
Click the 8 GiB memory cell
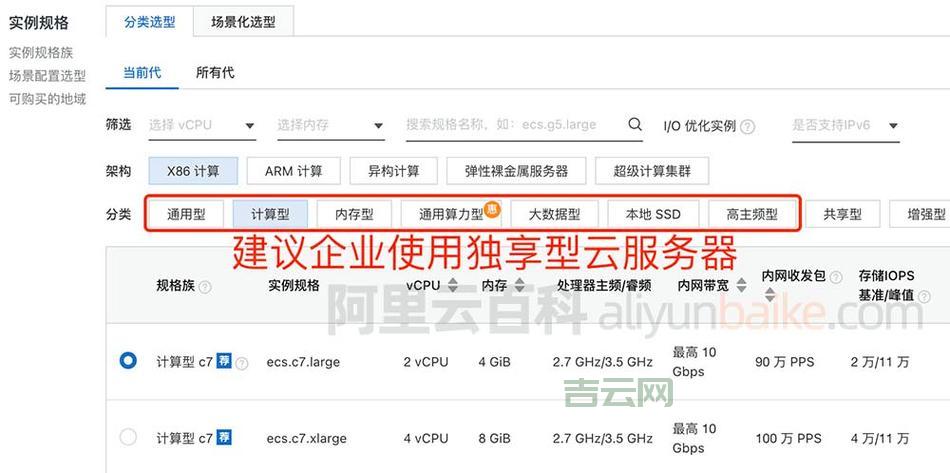click(494, 438)
